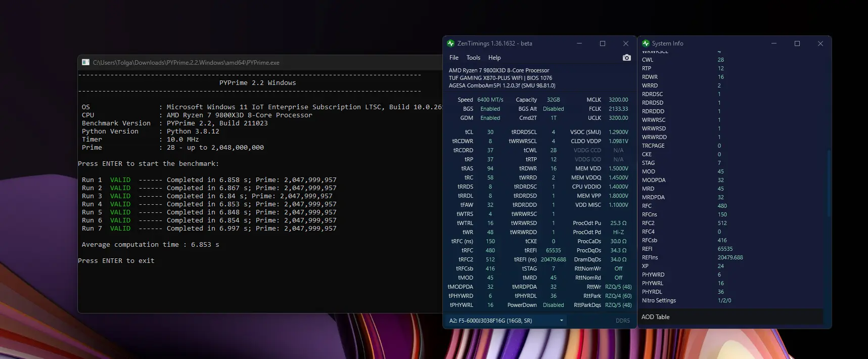The width and height of the screenshot is (868, 359).
Task: Minimize the System Info window
Action: pos(774,43)
